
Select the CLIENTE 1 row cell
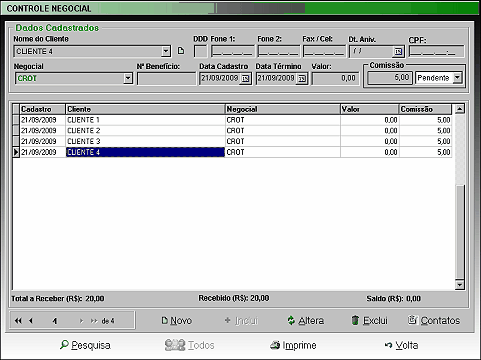coord(145,120)
